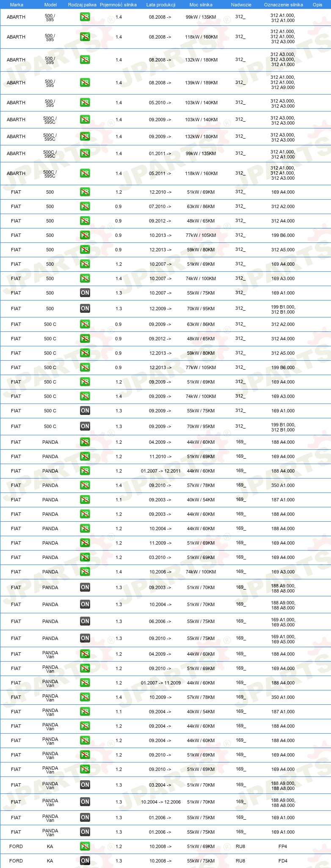Select ON icon in PANDA Van 10.2004 -> 12.2006 row
Screen dimensions: 331x868
(x=85, y=802)
